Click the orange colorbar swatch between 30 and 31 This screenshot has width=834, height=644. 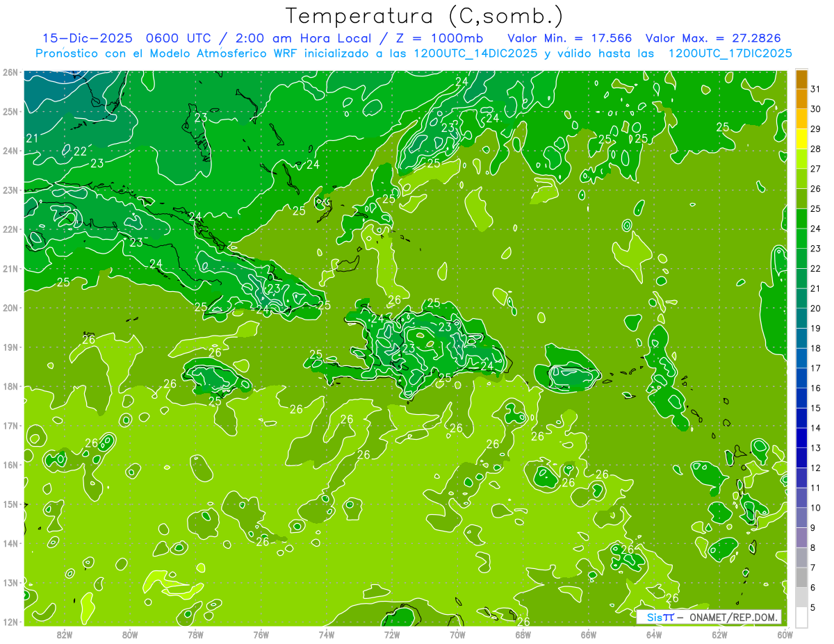801,99
